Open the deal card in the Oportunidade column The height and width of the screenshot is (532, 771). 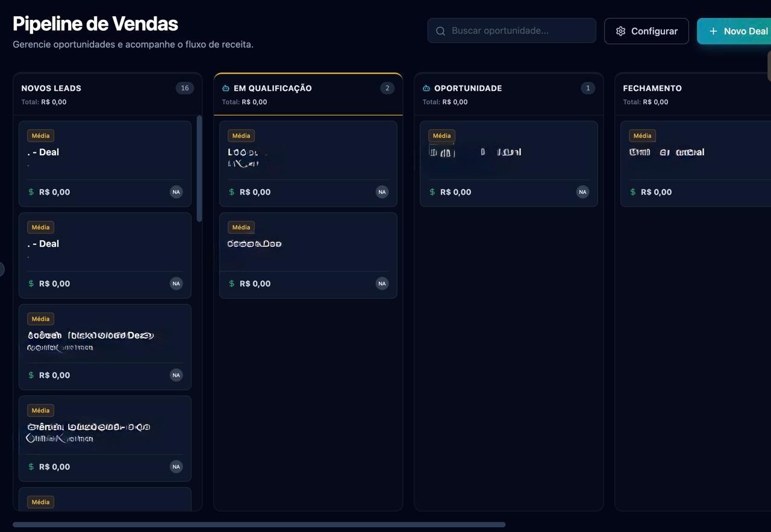pyautogui.click(x=509, y=164)
